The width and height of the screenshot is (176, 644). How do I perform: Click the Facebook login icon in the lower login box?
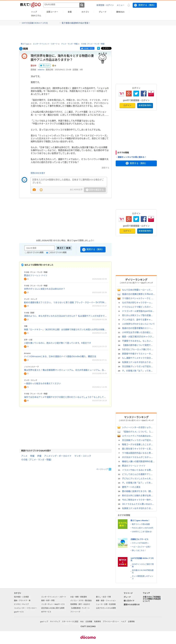click(144, 219)
